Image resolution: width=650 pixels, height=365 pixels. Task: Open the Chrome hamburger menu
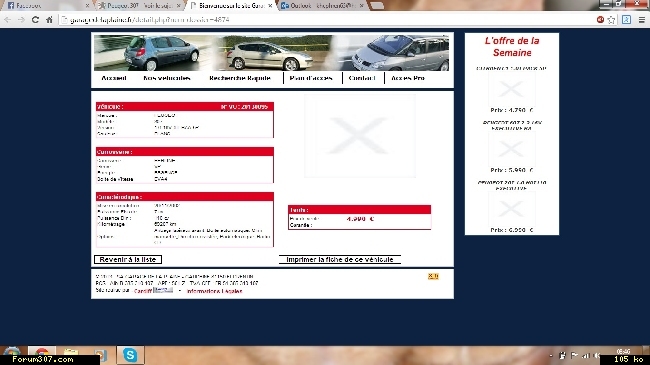(x=641, y=20)
